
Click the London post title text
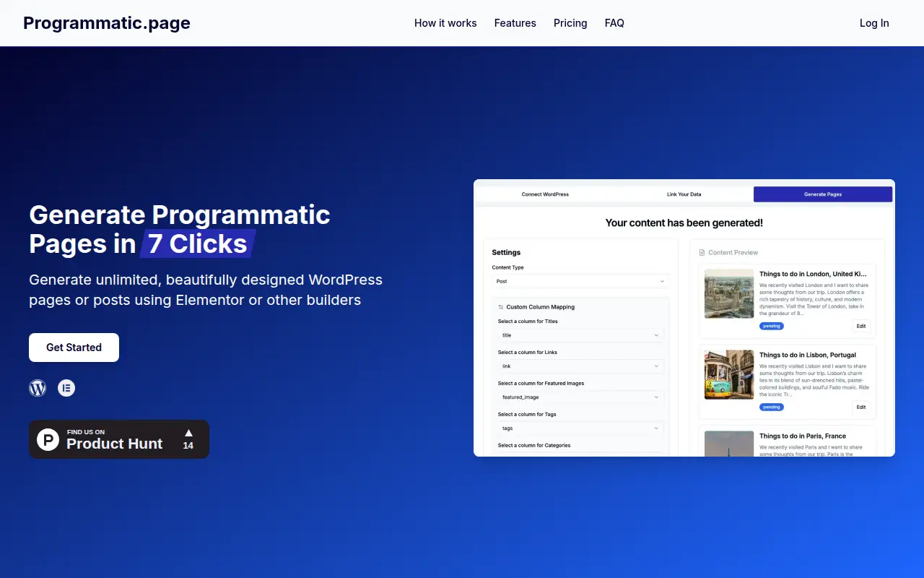pos(813,274)
